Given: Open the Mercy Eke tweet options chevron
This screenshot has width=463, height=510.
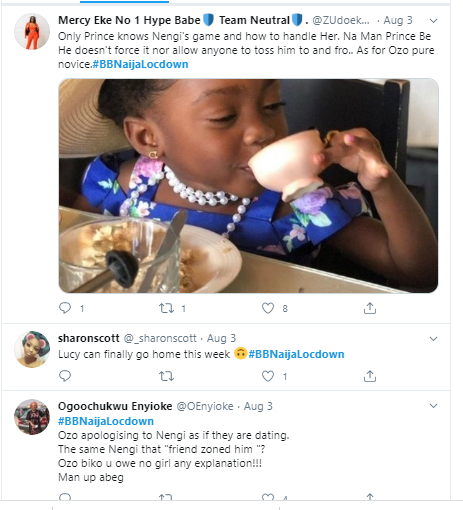Looking at the screenshot, I should 433,21.
